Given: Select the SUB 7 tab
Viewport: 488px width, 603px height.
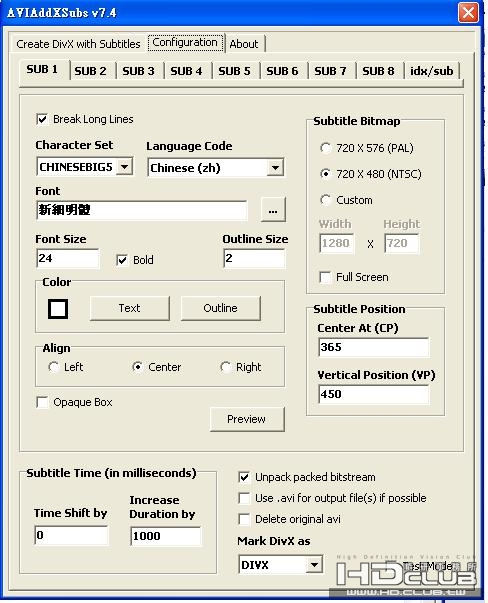Looking at the screenshot, I should coord(330,71).
